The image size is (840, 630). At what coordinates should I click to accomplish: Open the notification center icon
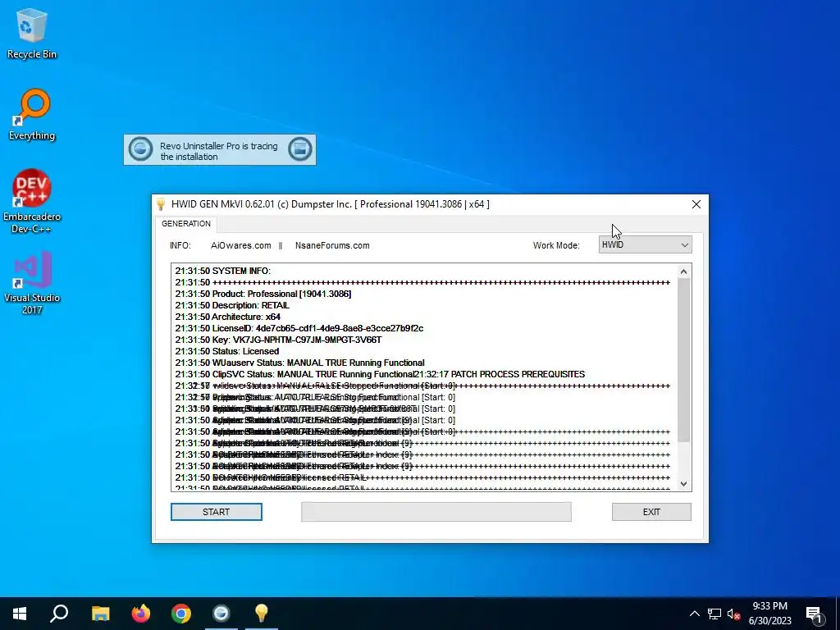(815, 614)
